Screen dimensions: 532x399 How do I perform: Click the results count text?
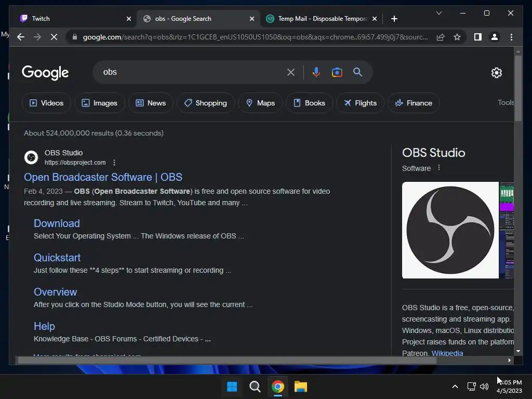(94, 133)
